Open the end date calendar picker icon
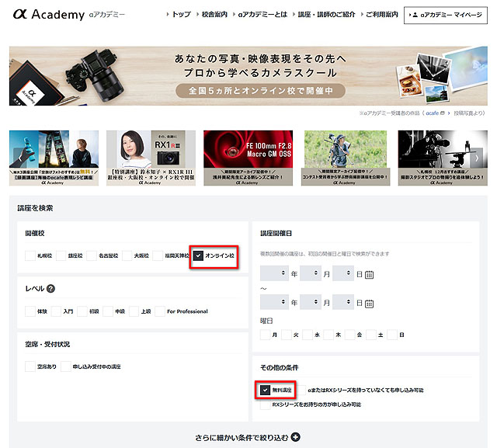Viewport: 497px width, 448px height. point(369,301)
